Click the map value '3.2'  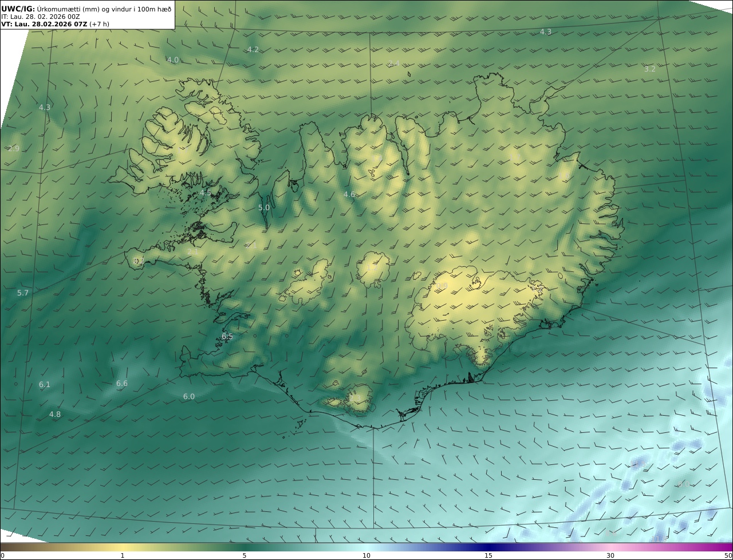pos(649,69)
